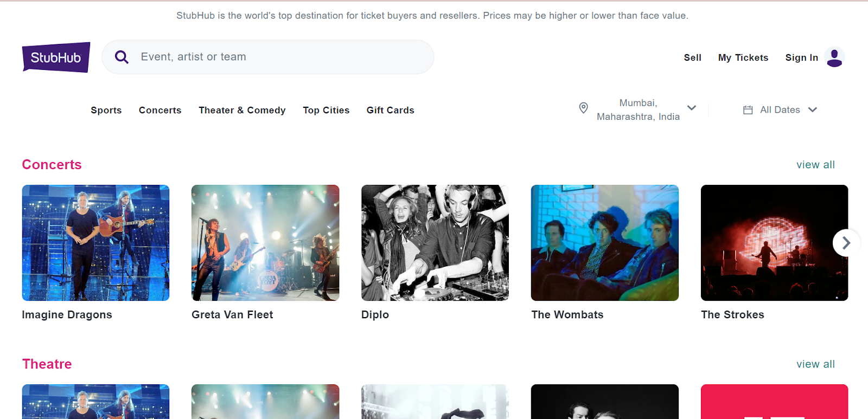Open the Concerts menu item

(x=160, y=110)
